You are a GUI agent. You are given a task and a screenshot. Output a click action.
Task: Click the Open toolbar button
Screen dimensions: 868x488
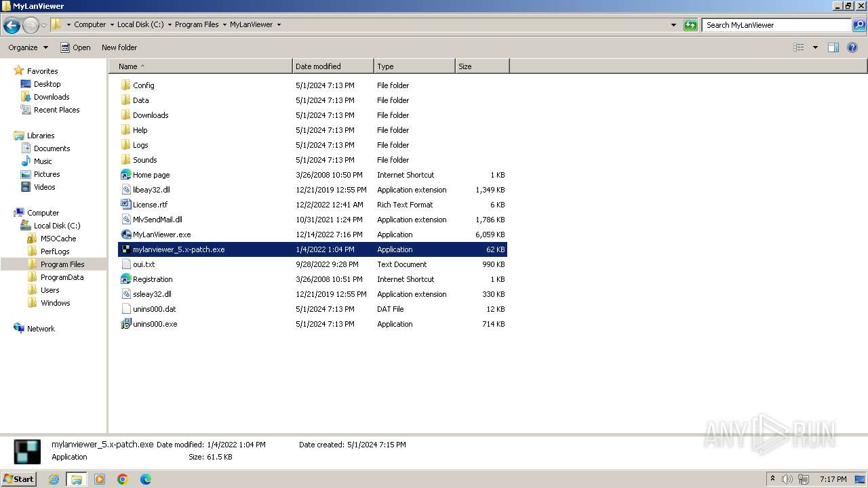(75, 47)
